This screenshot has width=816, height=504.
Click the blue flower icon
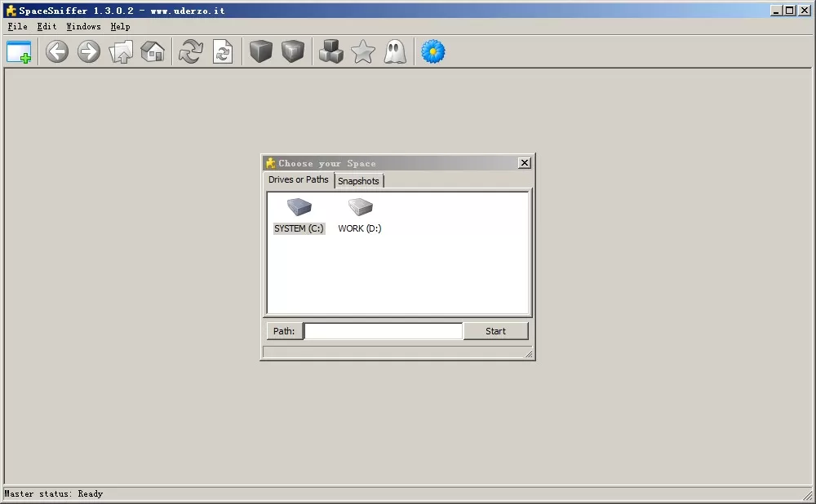point(433,52)
